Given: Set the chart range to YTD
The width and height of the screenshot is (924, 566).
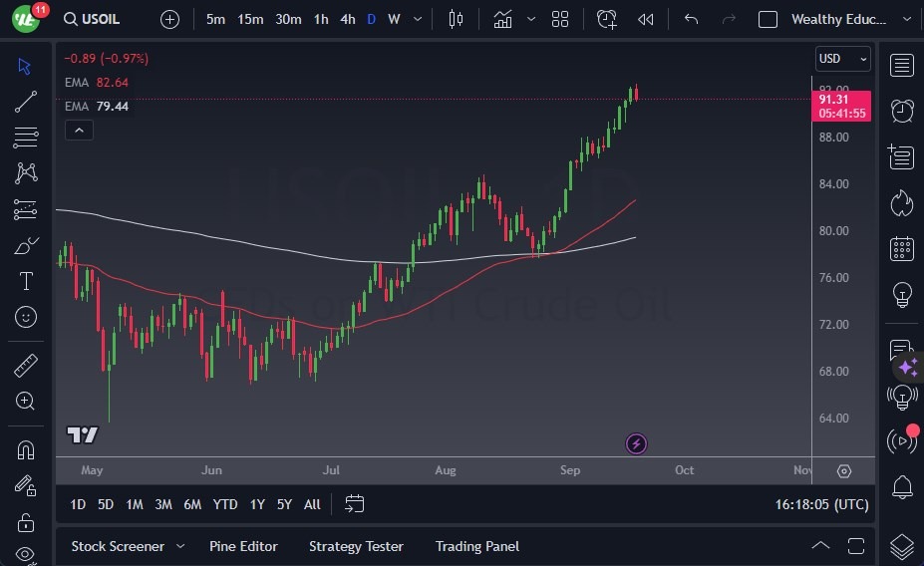Looking at the screenshot, I should coord(225,504).
